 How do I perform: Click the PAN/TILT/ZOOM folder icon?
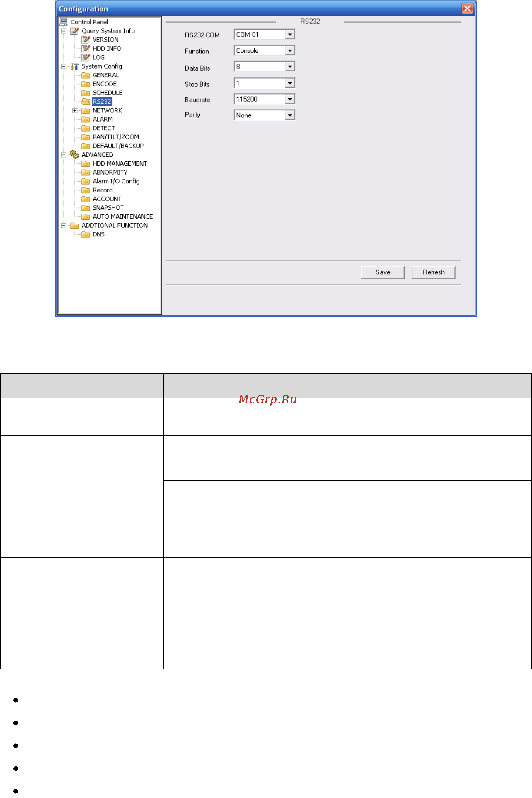pyautogui.click(x=86, y=137)
